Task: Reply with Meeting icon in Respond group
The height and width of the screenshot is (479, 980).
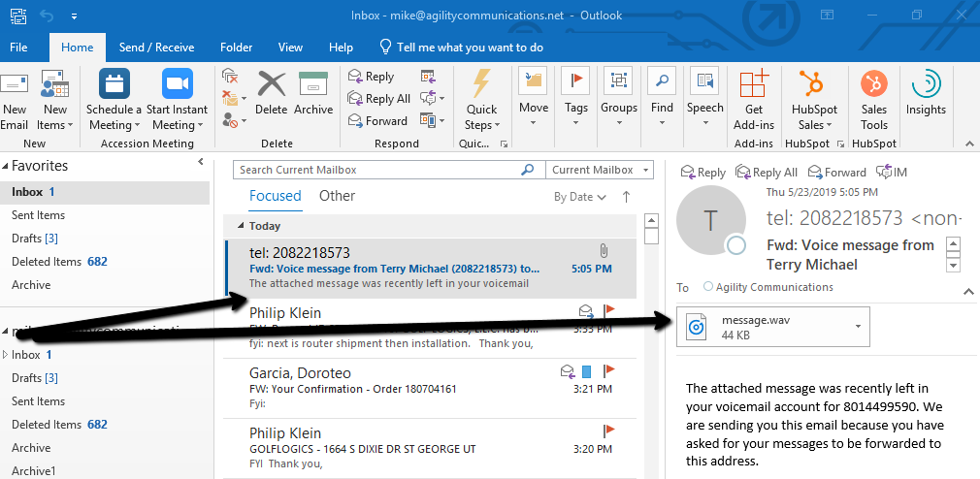Action: pos(428,77)
